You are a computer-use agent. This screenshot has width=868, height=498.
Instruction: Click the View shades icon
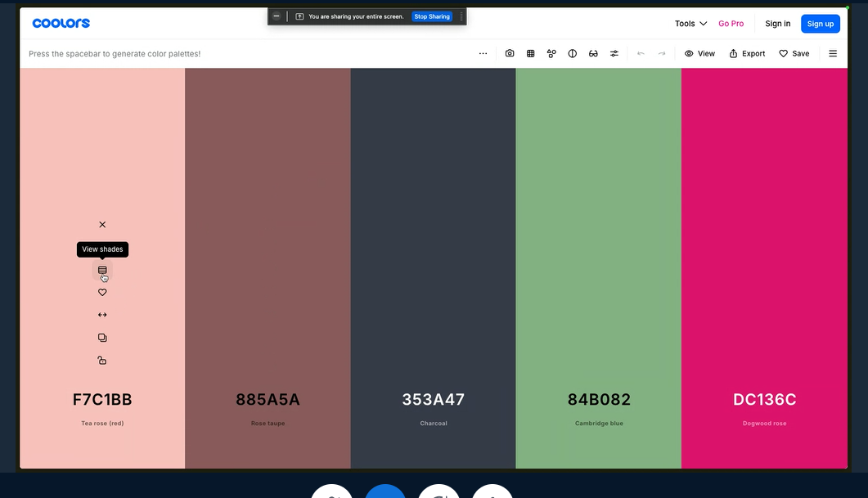click(102, 270)
